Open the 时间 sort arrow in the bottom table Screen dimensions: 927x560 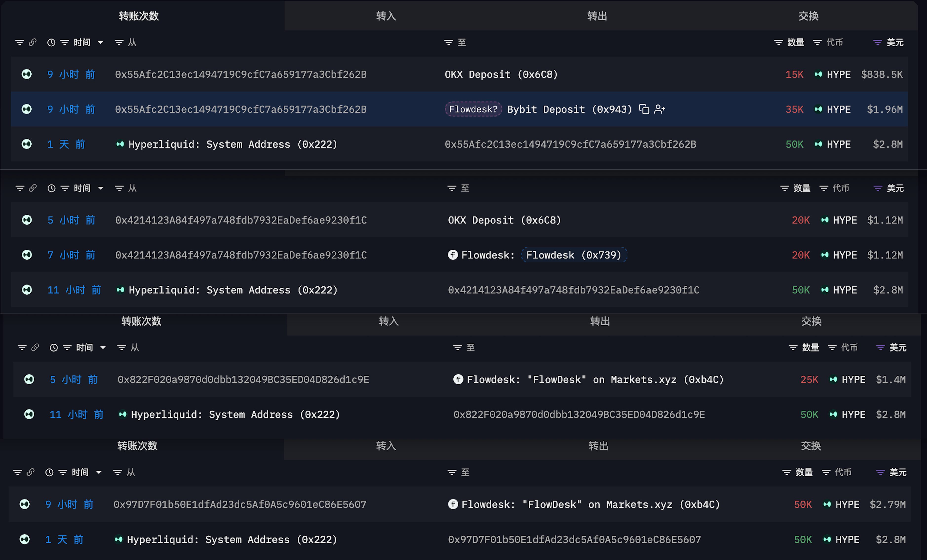tap(99, 472)
